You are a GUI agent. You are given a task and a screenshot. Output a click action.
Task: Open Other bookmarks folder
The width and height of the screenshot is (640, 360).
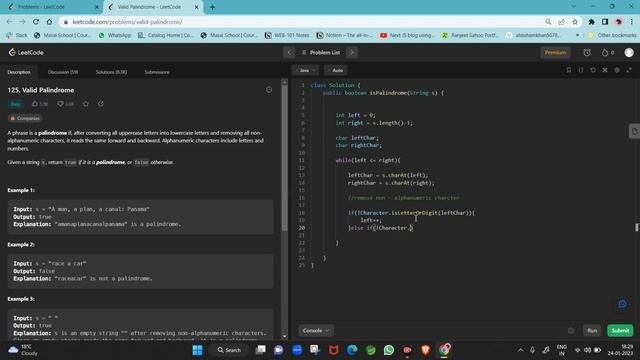612,36
